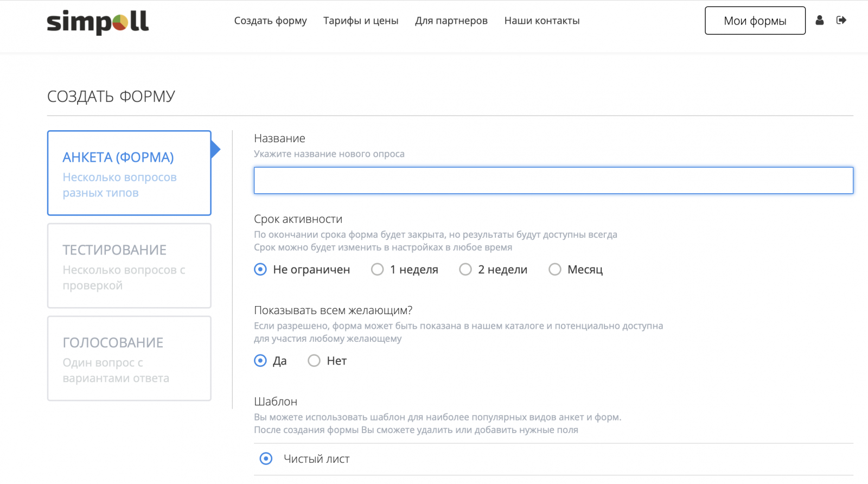Visit Наши контакты link

tap(542, 21)
